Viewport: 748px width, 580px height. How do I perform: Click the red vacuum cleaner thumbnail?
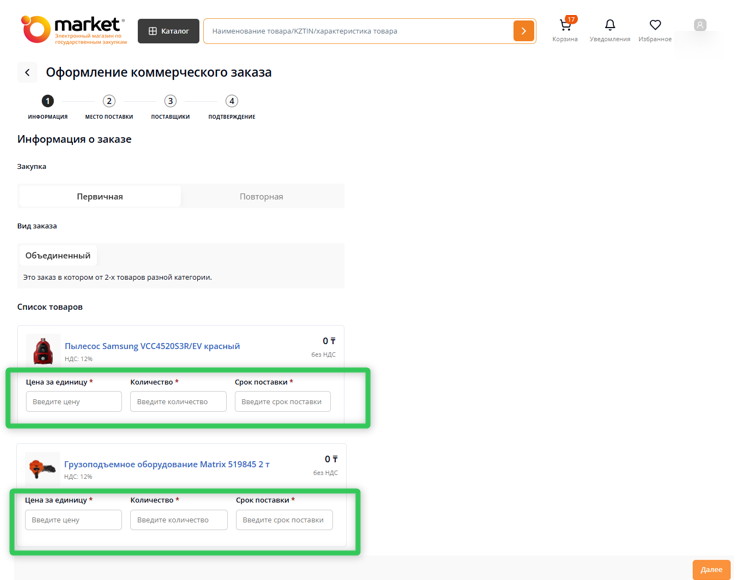tap(43, 351)
